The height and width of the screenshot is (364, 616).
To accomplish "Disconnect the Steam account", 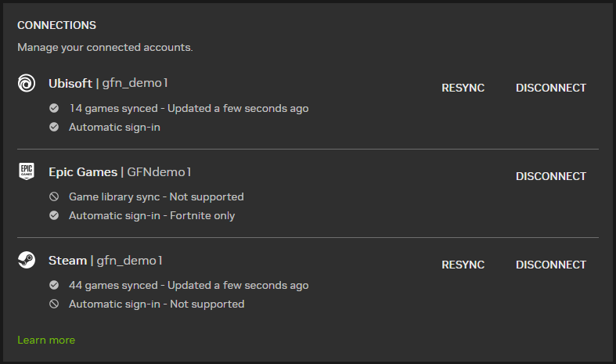I will [x=551, y=265].
